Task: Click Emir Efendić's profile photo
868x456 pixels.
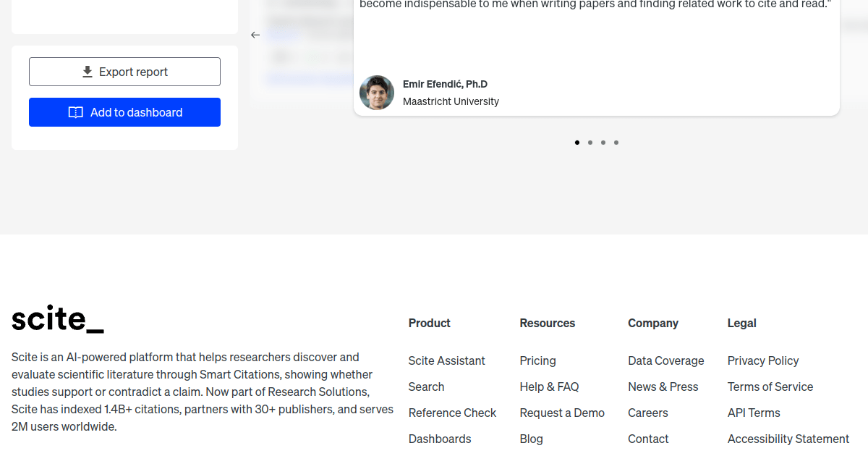Action: click(x=377, y=93)
